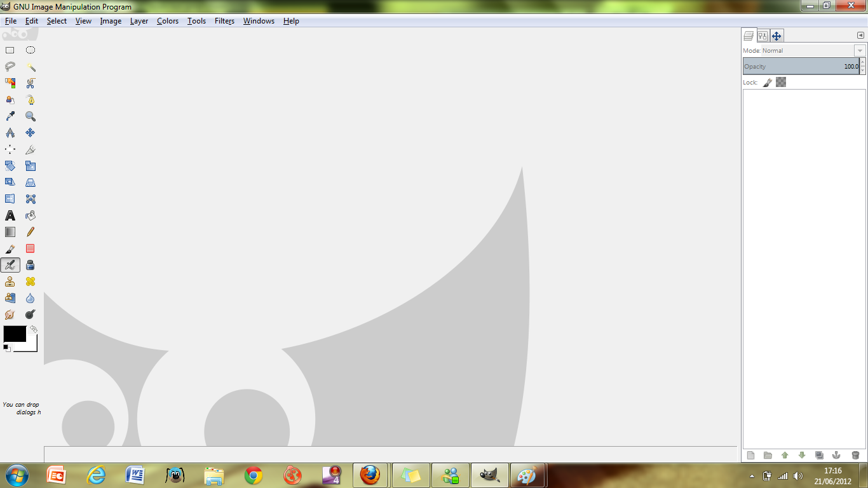This screenshot has height=488, width=868.
Task: Select the Dodge/Burn tool
Action: pos(31,315)
